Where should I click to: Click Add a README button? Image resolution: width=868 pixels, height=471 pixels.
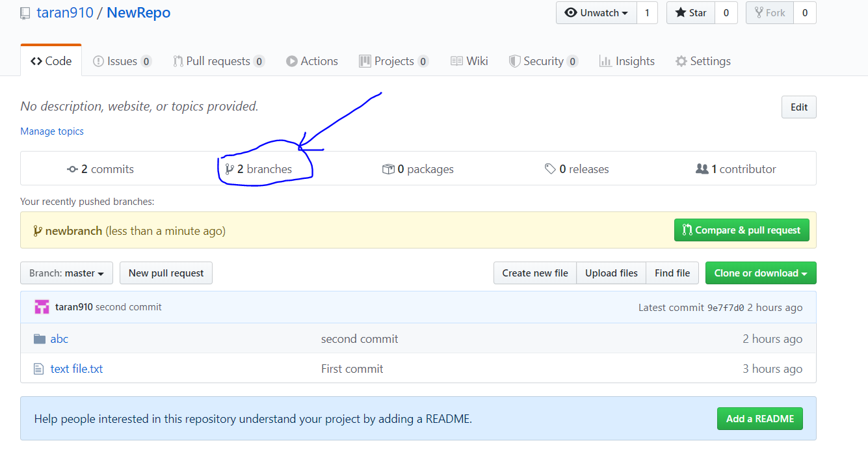click(x=760, y=419)
